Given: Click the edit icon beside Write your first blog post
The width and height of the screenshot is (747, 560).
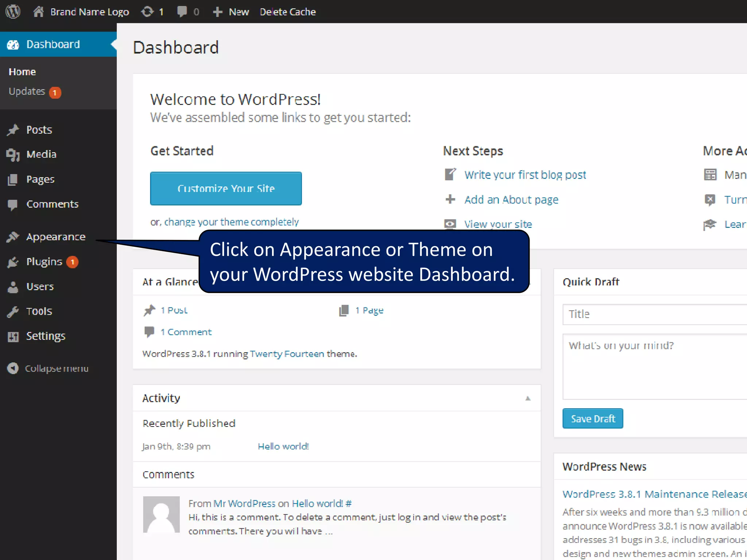Looking at the screenshot, I should (x=450, y=174).
